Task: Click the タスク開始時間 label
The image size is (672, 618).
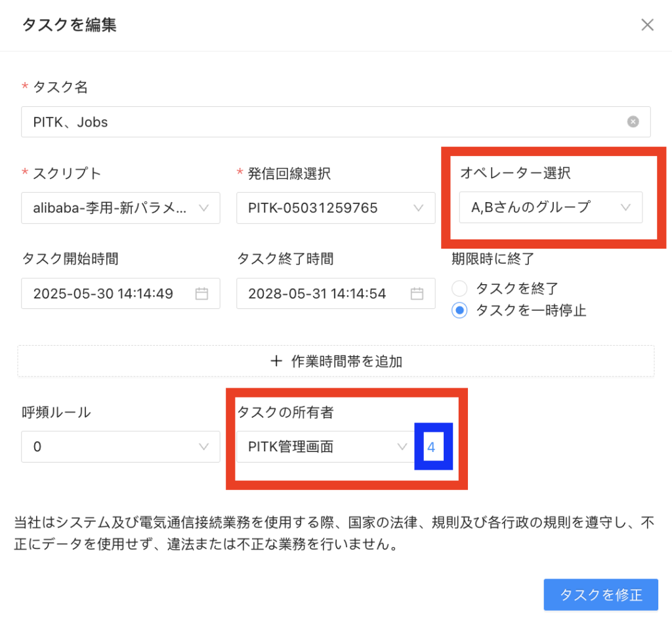Action: [70, 259]
